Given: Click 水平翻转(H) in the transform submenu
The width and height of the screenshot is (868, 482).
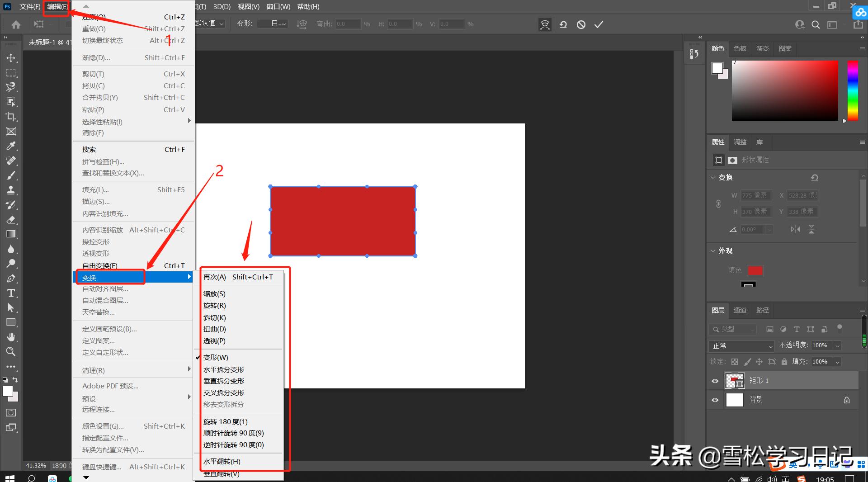Looking at the screenshot, I should coord(222,462).
